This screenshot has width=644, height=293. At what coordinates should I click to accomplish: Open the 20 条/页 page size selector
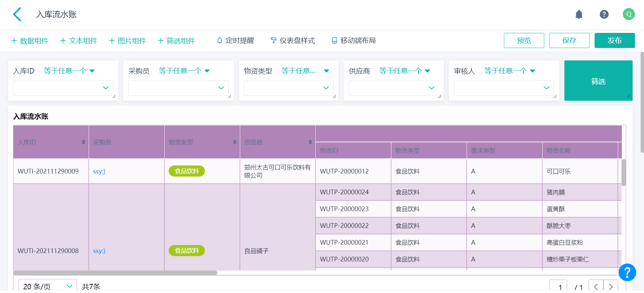47,286
